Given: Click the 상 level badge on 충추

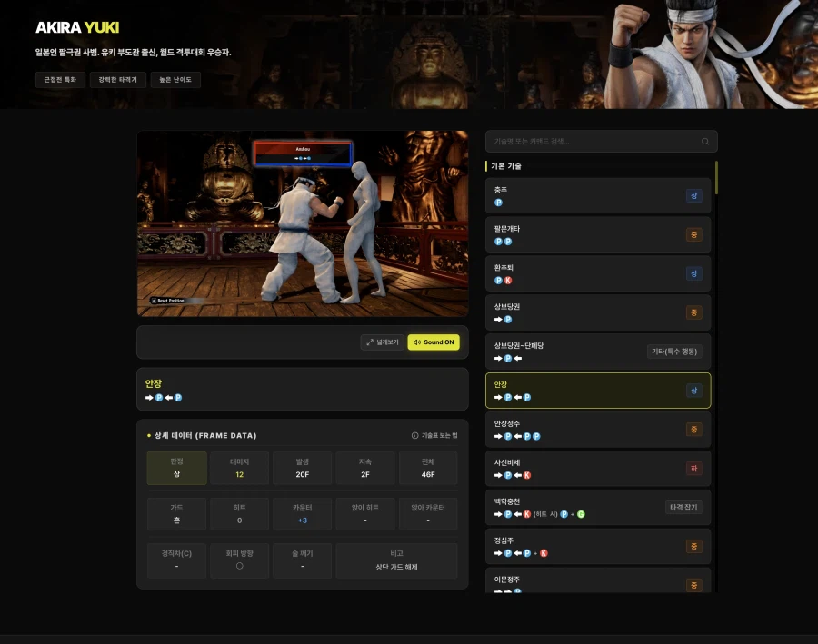Looking at the screenshot, I should (693, 196).
